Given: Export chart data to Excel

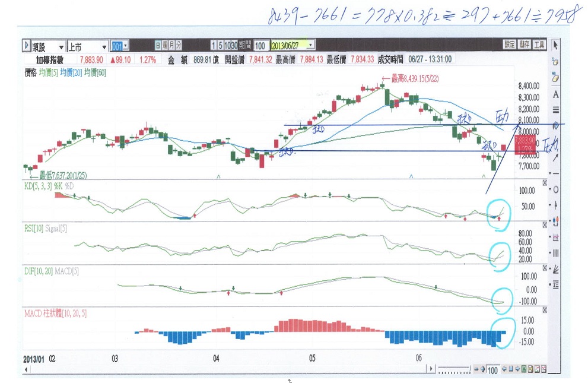Looking at the screenshot, I should click(524, 369).
